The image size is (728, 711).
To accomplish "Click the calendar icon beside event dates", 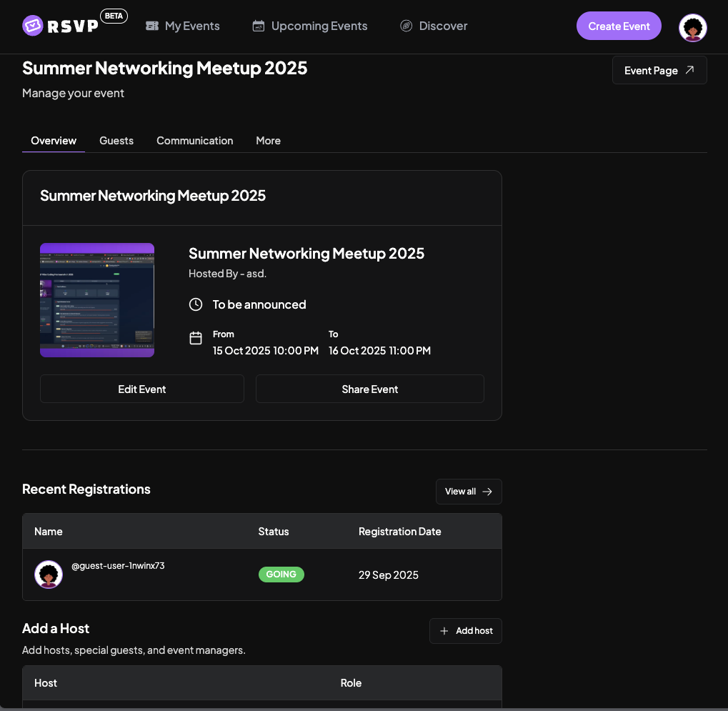I will click(x=196, y=339).
